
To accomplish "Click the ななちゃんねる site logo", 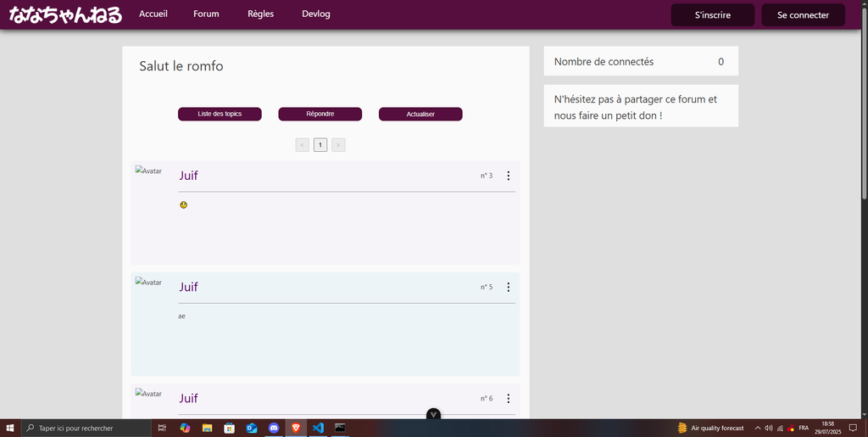I will [65, 14].
